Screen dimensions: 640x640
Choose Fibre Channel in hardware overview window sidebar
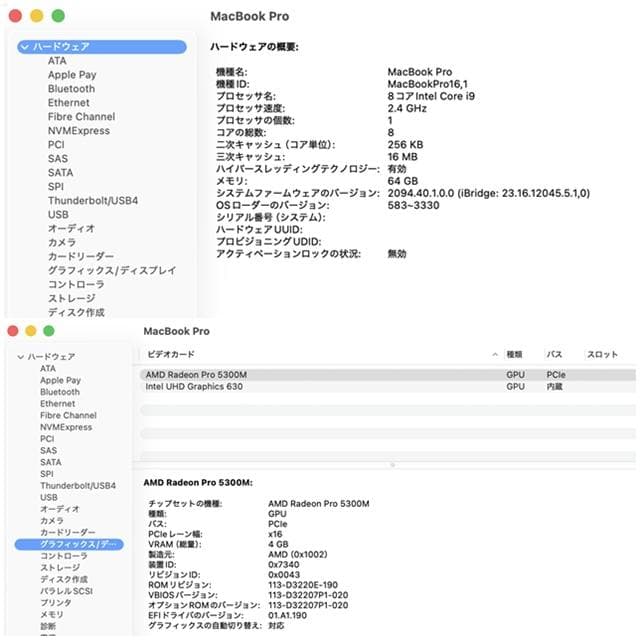82,117
